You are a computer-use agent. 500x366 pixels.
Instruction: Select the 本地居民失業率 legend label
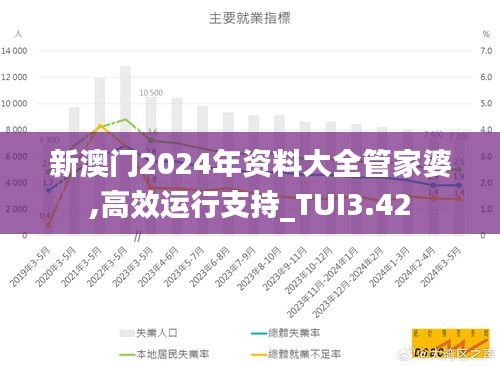pos(172,354)
